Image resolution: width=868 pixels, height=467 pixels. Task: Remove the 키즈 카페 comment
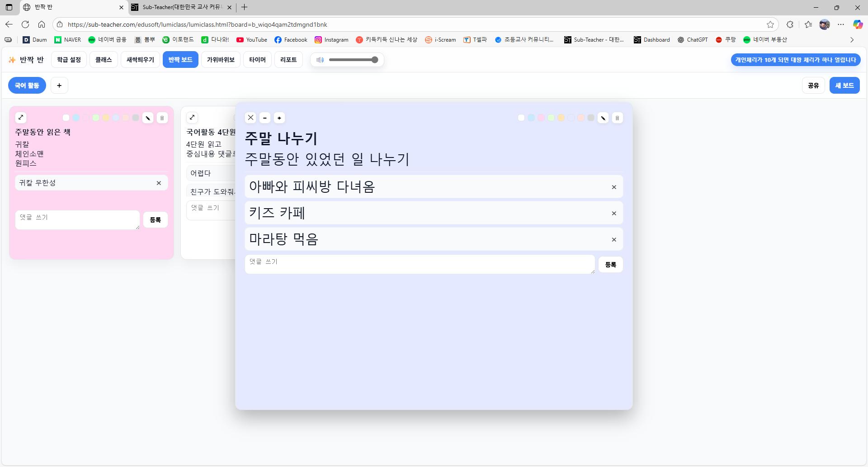(x=614, y=213)
